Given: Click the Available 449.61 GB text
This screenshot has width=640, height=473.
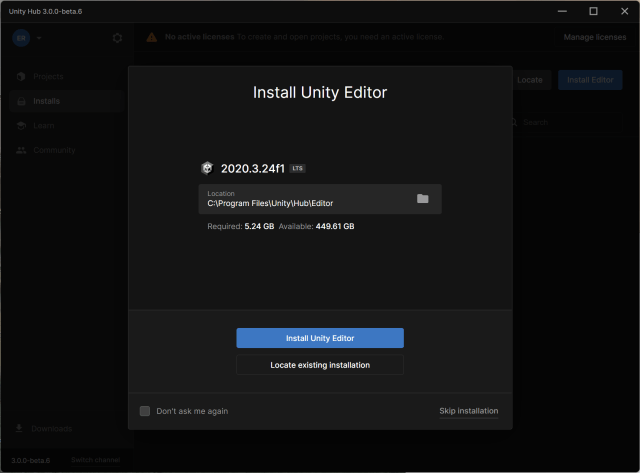Looking at the screenshot, I should (x=316, y=226).
